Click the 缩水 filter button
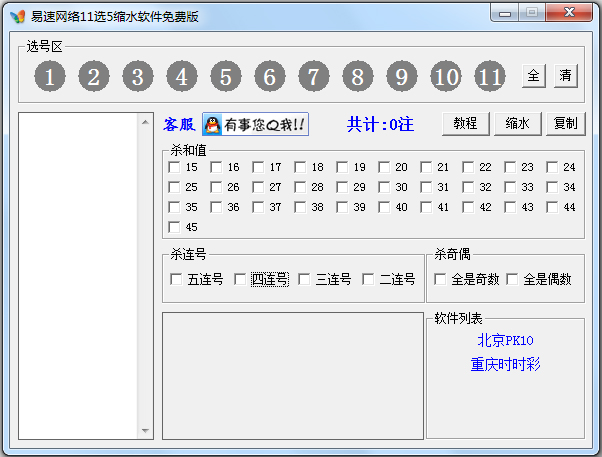602x457 pixels. [518, 124]
